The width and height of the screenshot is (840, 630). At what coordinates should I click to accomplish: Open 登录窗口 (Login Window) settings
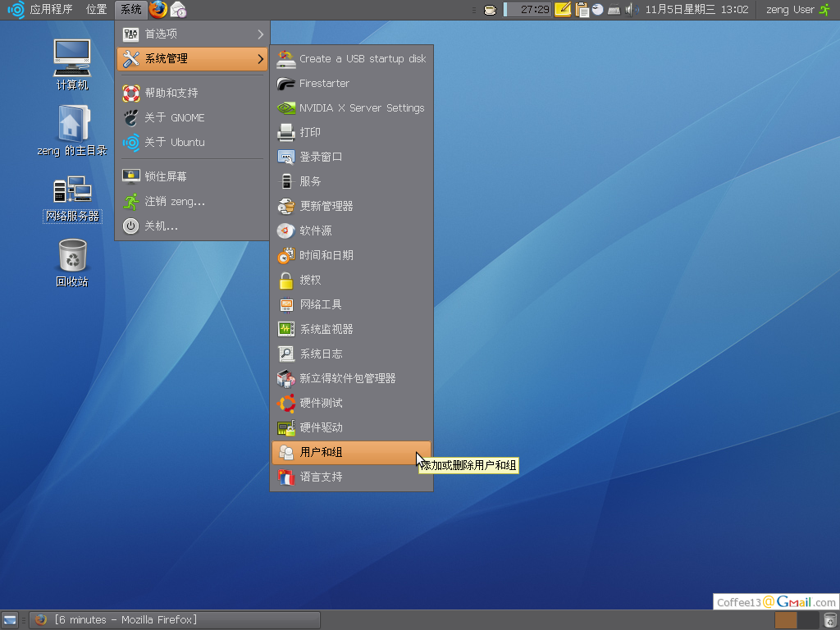tap(351, 157)
